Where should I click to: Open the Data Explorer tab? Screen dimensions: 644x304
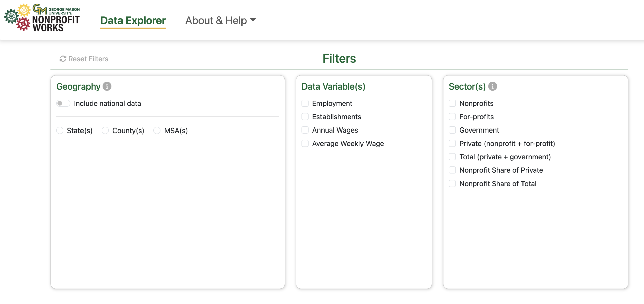(133, 20)
